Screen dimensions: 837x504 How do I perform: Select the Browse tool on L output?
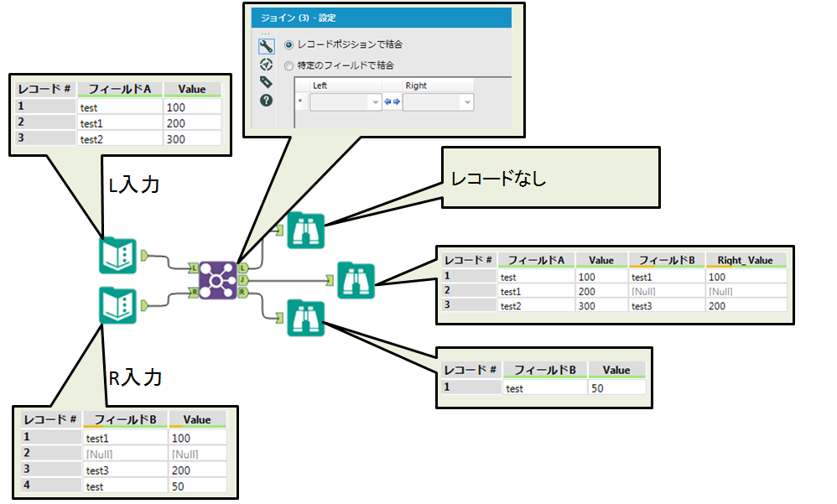coord(305,231)
